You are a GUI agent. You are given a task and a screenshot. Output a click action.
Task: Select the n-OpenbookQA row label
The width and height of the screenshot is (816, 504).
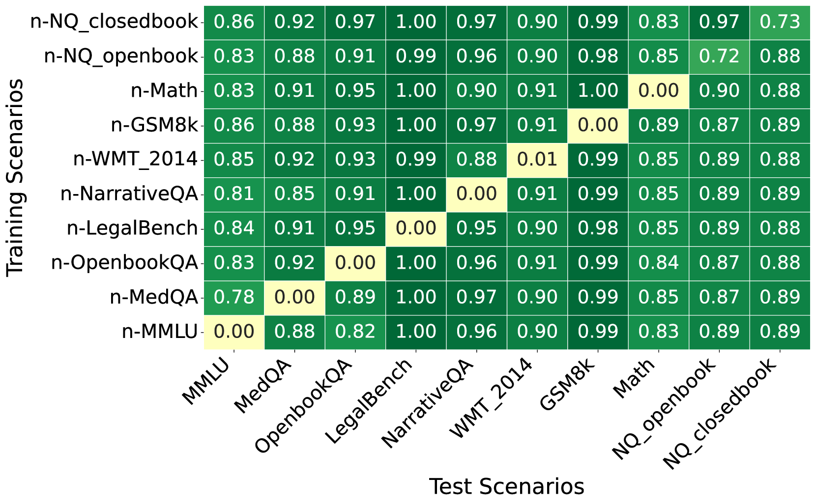pos(124,263)
